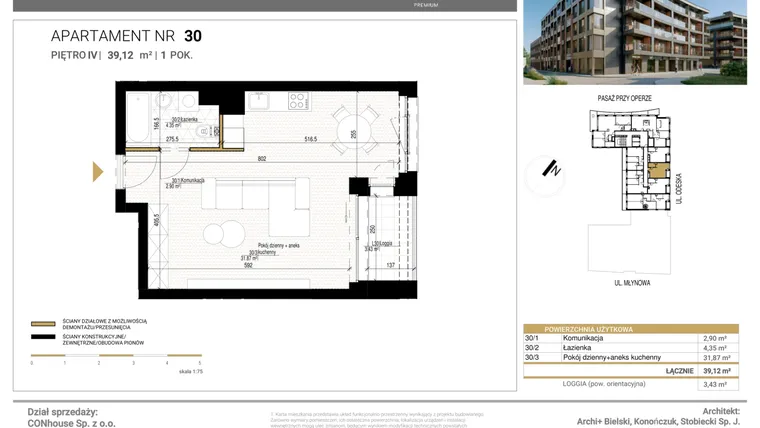
Task: Click 'LOGGIA (pow. orientacyjna)' row label
Action: pos(604,383)
